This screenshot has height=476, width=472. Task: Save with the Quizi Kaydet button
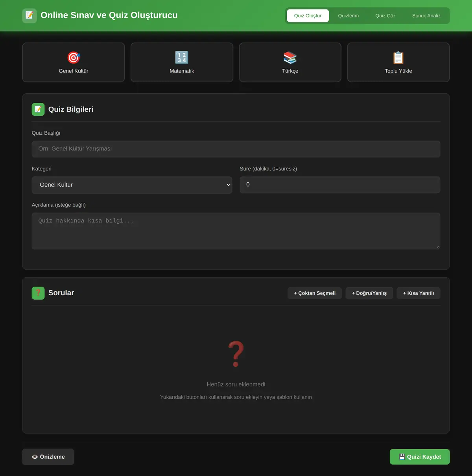(420, 457)
